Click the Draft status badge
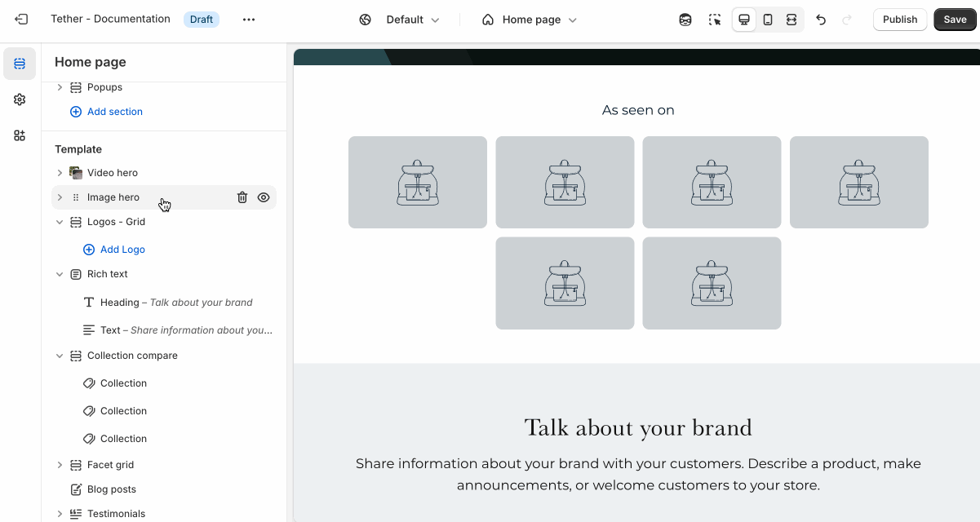This screenshot has height=522, width=980. click(x=202, y=20)
